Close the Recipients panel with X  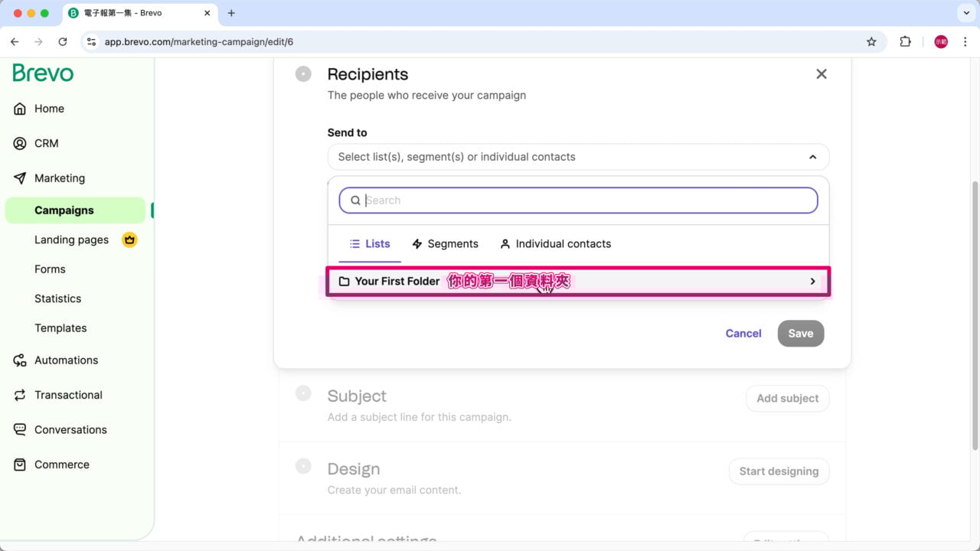(822, 74)
